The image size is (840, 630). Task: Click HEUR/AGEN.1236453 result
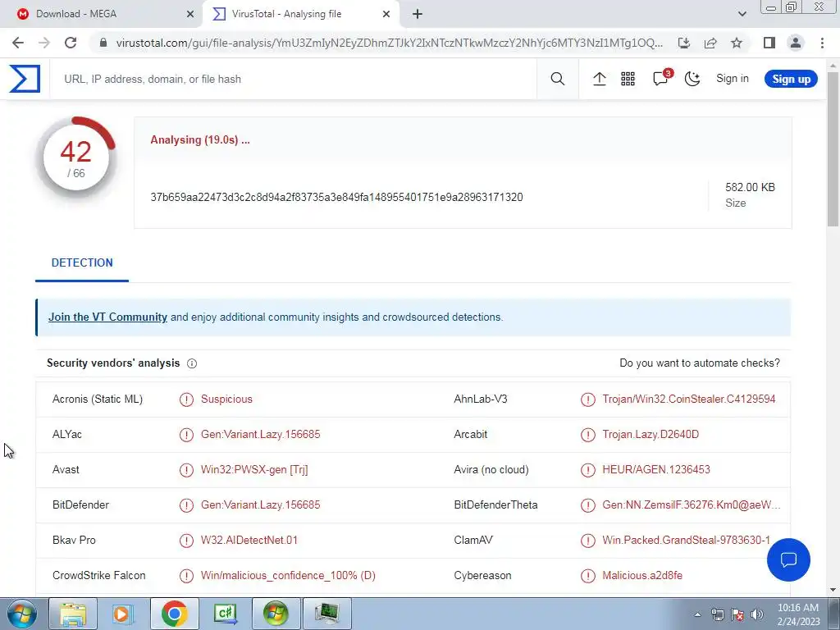(x=656, y=470)
